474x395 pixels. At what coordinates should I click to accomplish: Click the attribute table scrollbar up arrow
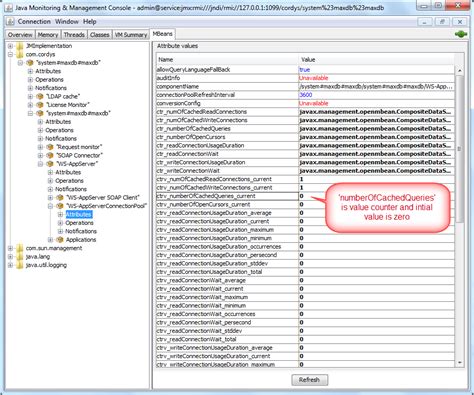tap(459, 70)
